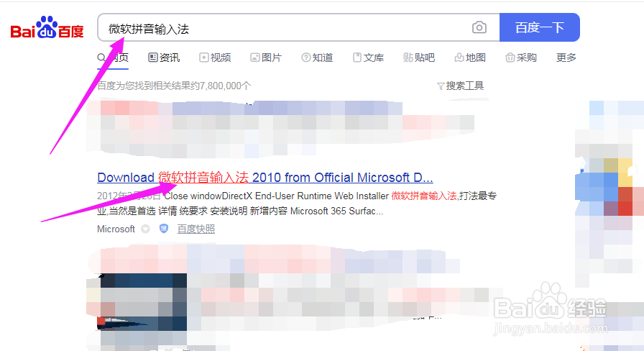The width and height of the screenshot is (644, 351).
Task: Click the blue shield verification icon
Action: tap(164, 229)
